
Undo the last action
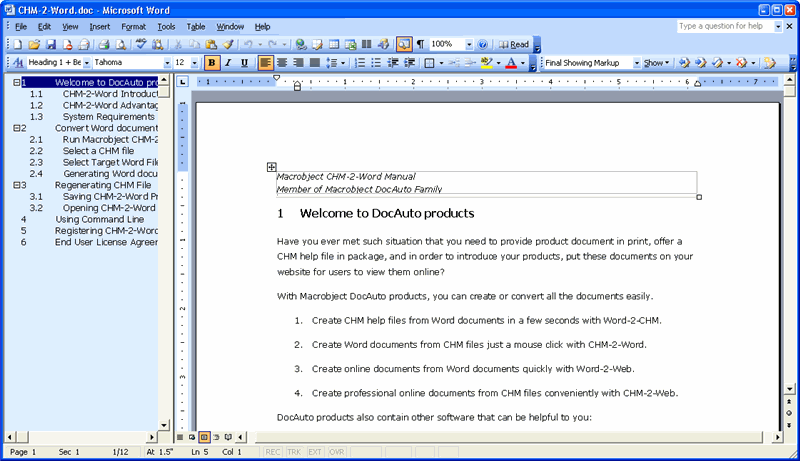248,45
